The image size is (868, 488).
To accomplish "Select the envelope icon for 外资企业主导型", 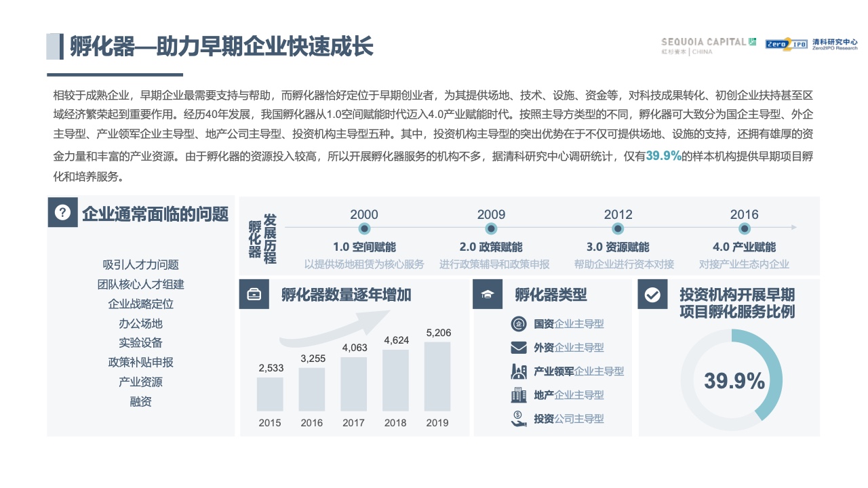I will click(519, 348).
